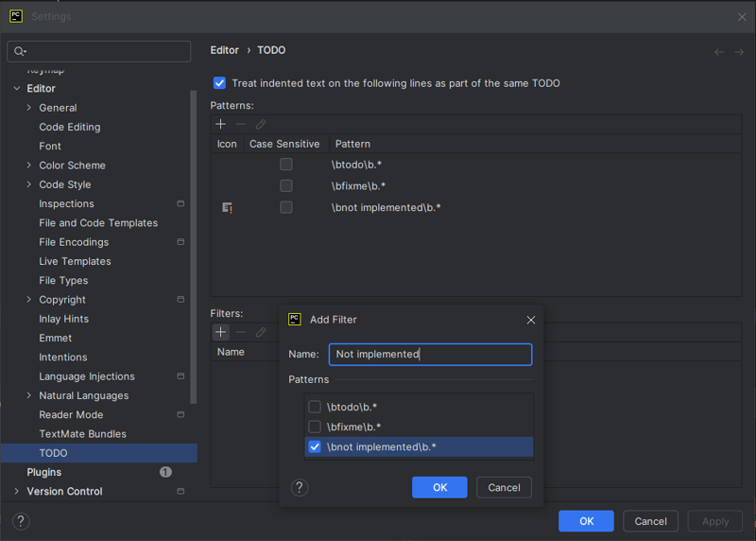Open File and Code Templates settings
Viewport: 756px width, 541px height.
click(x=98, y=223)
